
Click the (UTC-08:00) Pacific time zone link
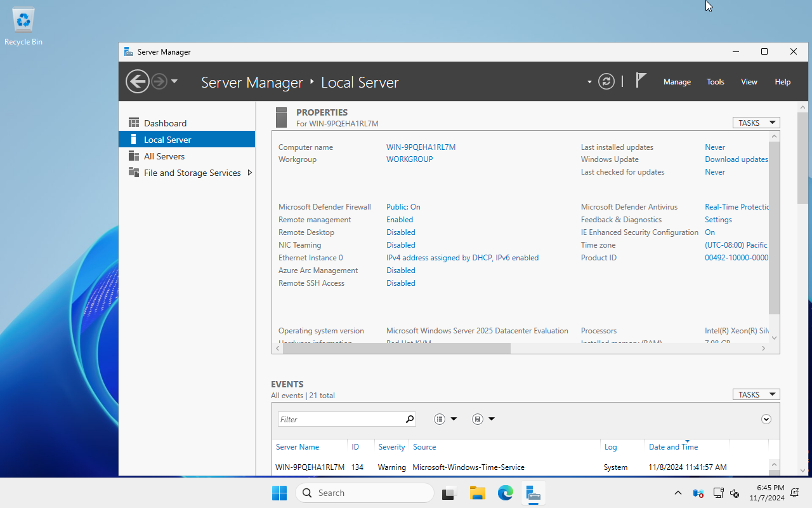(x=736, y=245)
